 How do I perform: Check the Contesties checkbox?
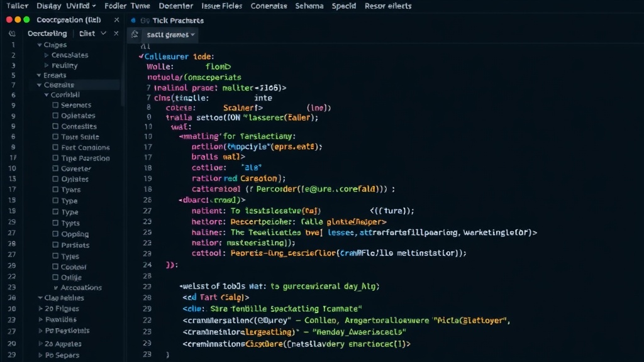pyautogui.click(x=55, y=126)
